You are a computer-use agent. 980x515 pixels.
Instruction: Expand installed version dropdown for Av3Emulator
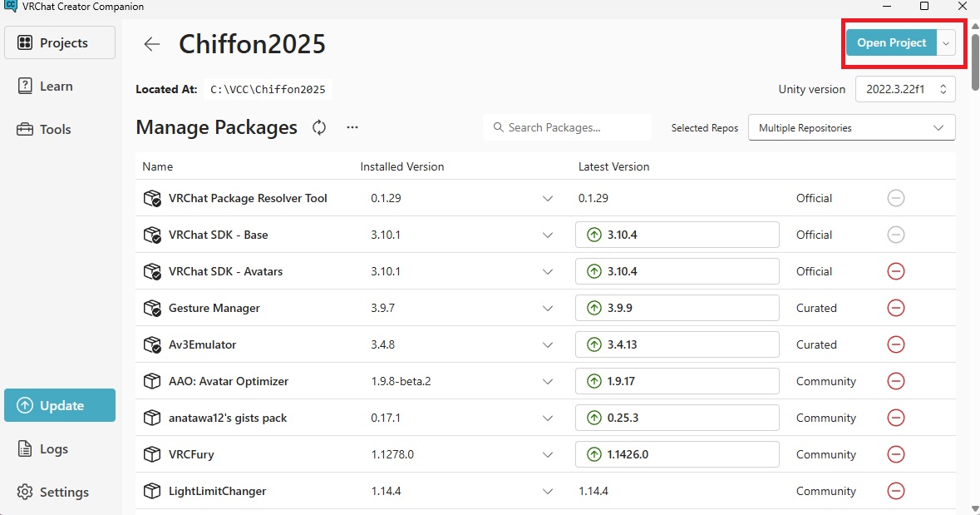[x=548, y=344]
